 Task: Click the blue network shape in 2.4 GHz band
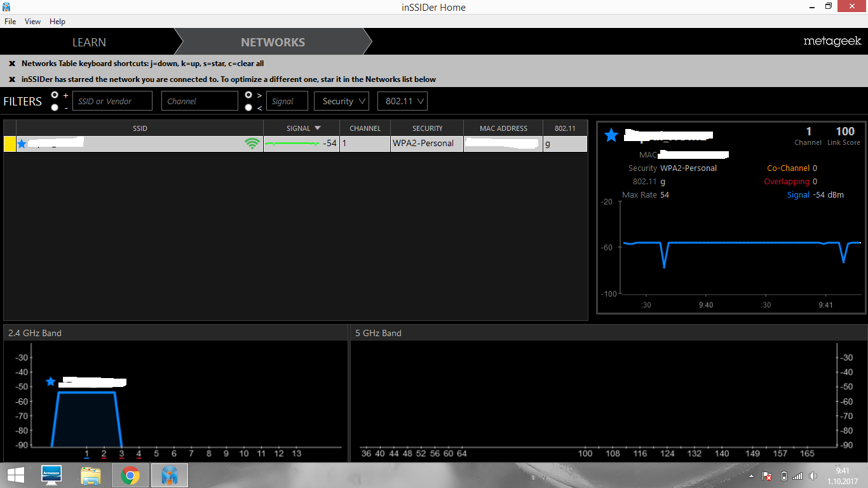86,419
